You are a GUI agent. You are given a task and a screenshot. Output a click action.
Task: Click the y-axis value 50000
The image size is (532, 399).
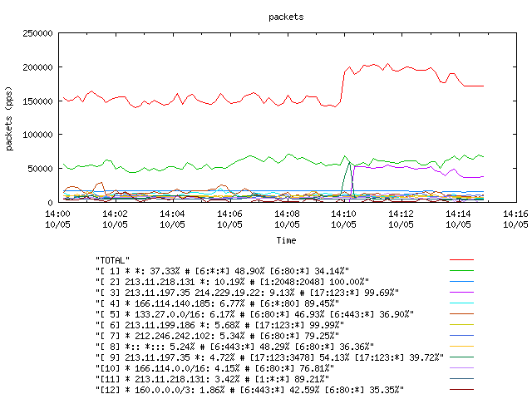coord(41,169)
